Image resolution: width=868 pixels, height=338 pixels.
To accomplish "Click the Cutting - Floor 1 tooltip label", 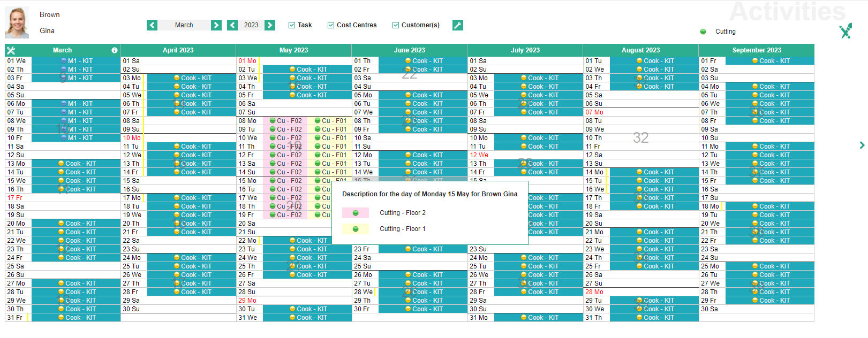I will (403, 229).
